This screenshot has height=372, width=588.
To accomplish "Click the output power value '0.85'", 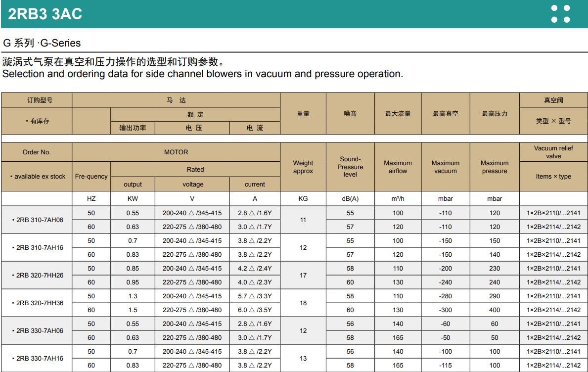I will coord(133,269).
